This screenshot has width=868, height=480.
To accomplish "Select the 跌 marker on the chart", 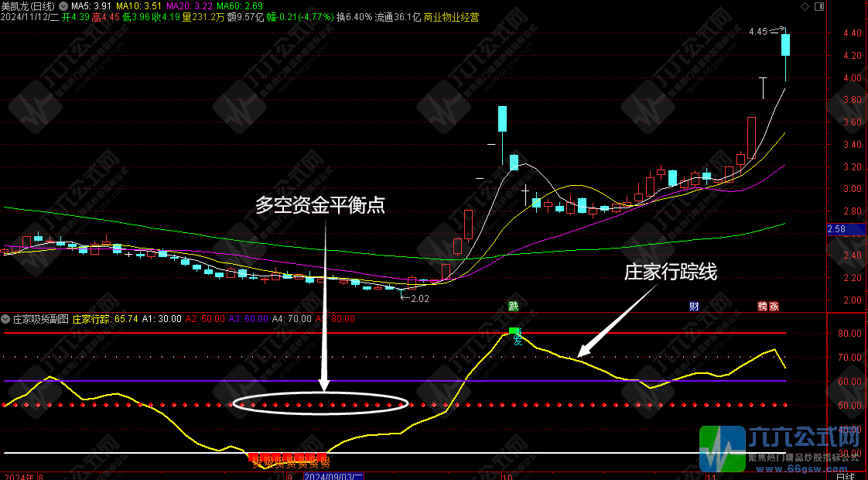I will tap(512, 306).
